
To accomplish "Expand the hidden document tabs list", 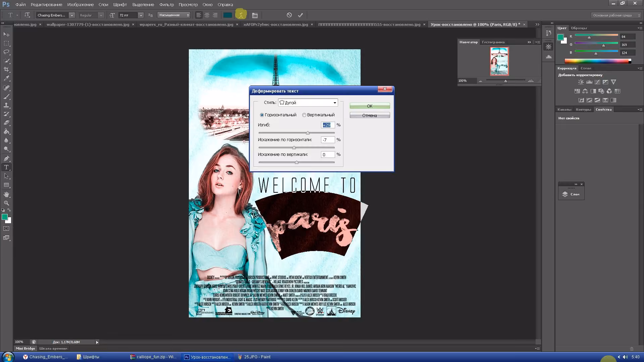I will (x=537, y=24).
